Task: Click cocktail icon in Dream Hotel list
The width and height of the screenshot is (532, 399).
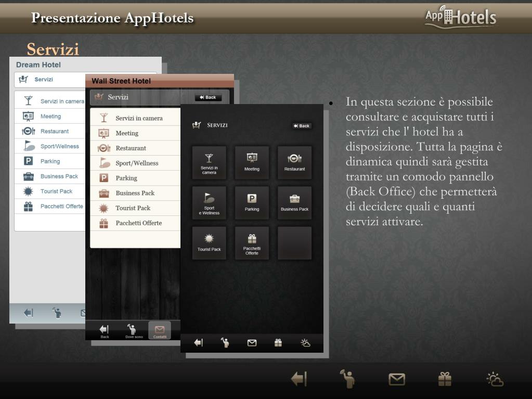Action: click(x=29, y=101)
